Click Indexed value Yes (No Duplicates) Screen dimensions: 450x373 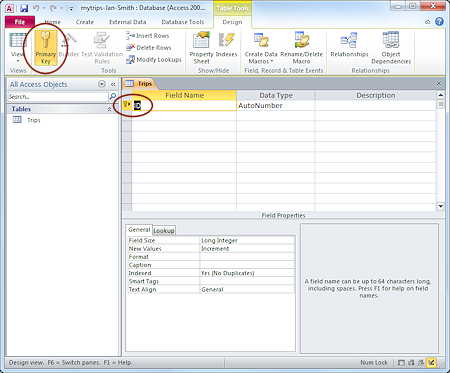[x=247, y=273]
